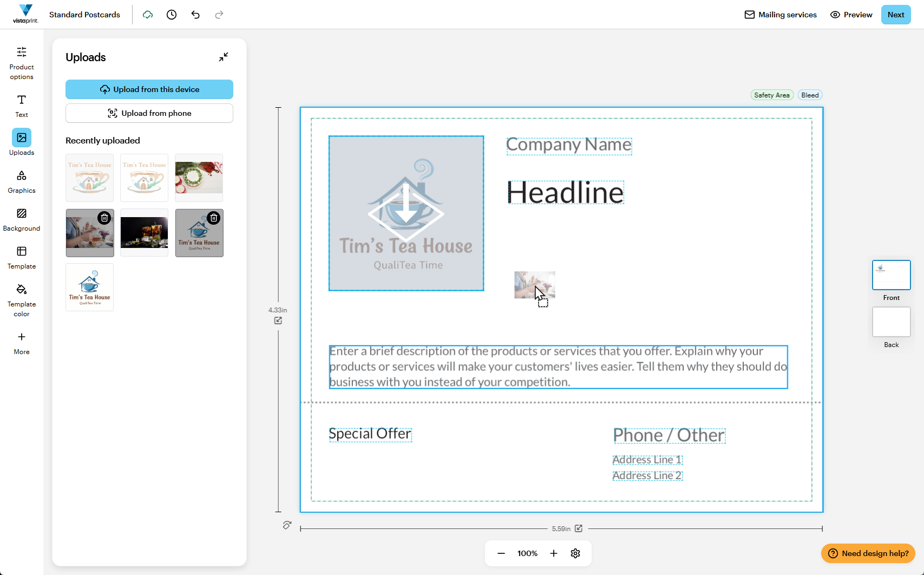This screenshot has height=575, width=924.
Task: Edit the 5.59in width dimension
Action: [x=579, y=528]
